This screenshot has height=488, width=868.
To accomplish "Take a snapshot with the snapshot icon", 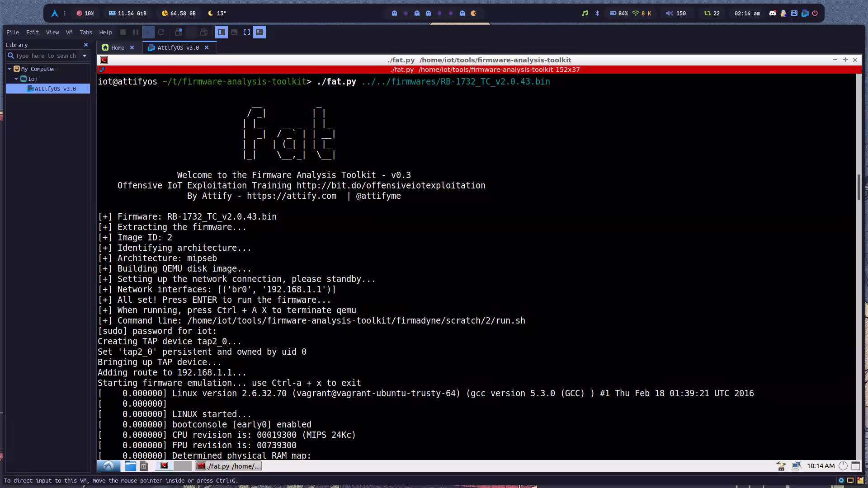I will pos(179,32).
